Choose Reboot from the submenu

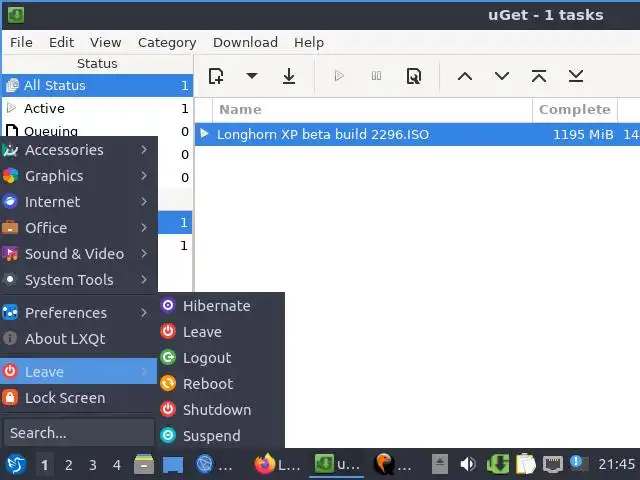click(x=221, y=384)
